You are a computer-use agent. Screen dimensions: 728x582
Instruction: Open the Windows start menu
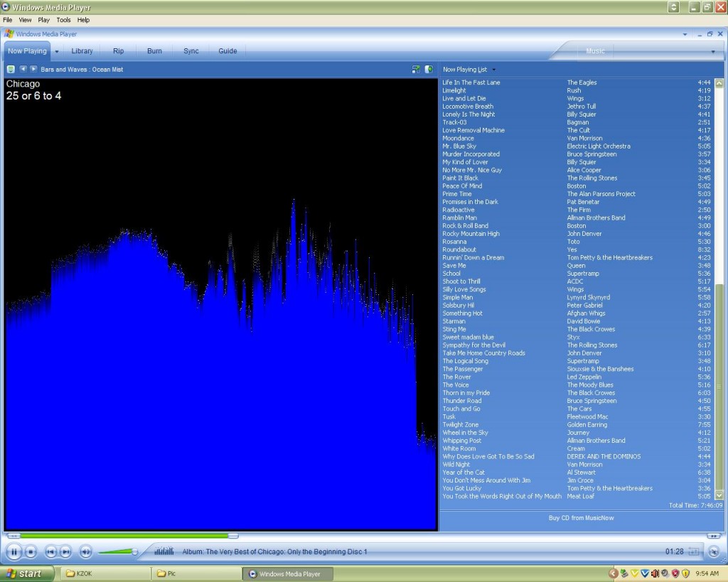26,573
